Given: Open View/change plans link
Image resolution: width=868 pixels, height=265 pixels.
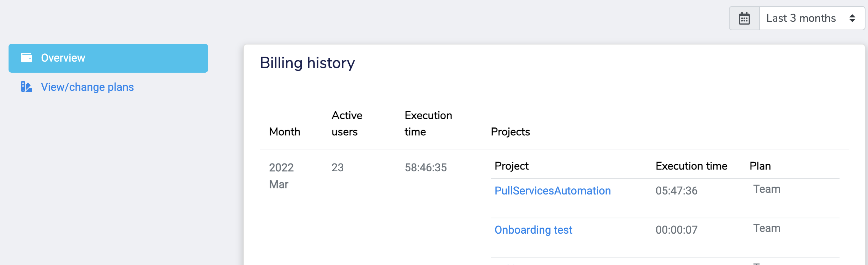Looking at the screenshot, I should 87,87.
